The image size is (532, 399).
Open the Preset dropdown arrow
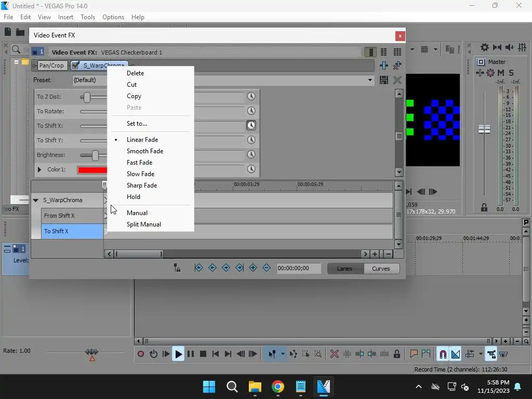[370, 80]
